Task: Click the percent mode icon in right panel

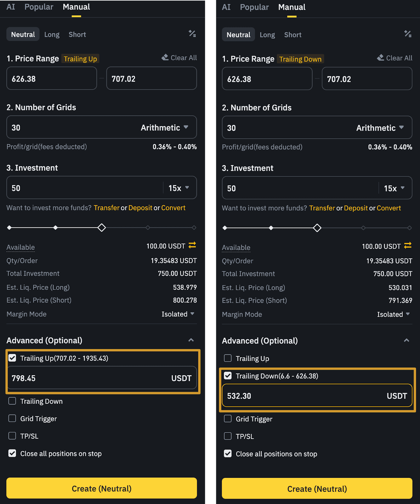Action: point(408,34)
